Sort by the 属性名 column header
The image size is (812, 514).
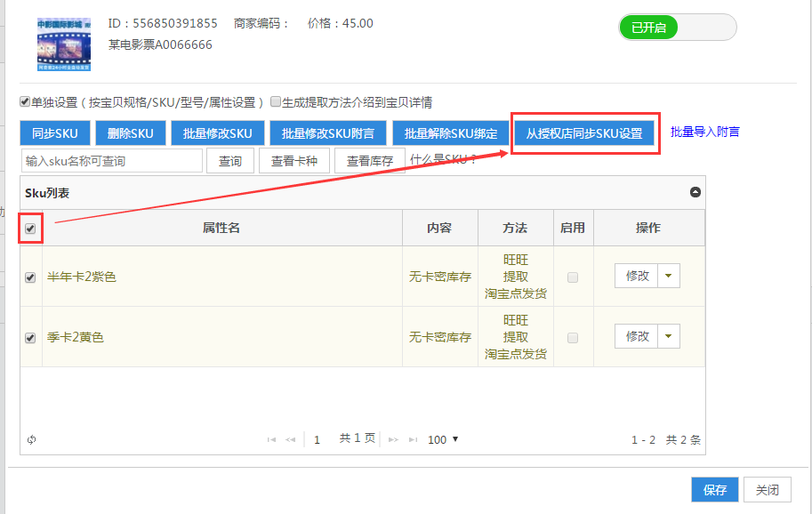[221, 228]
